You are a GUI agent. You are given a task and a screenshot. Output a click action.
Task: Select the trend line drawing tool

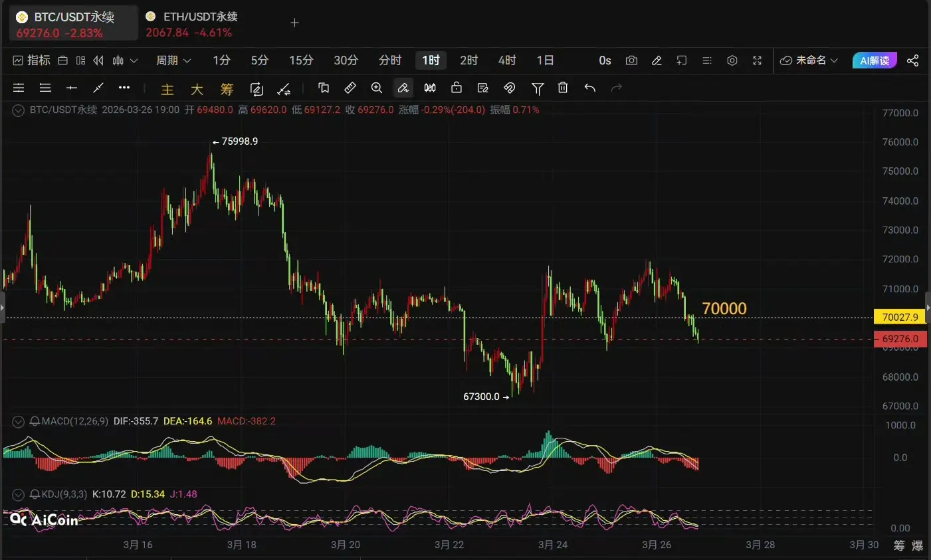click(x=98, y=88)
